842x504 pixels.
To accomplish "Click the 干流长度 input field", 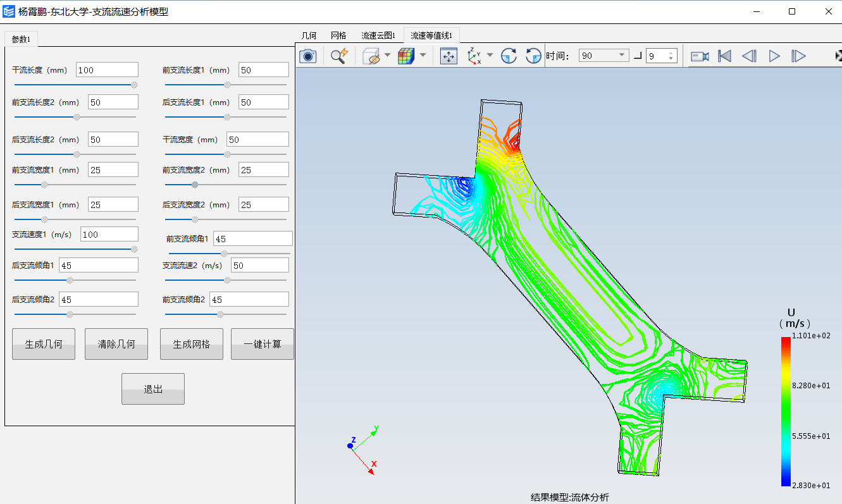I will coord(107,70).
